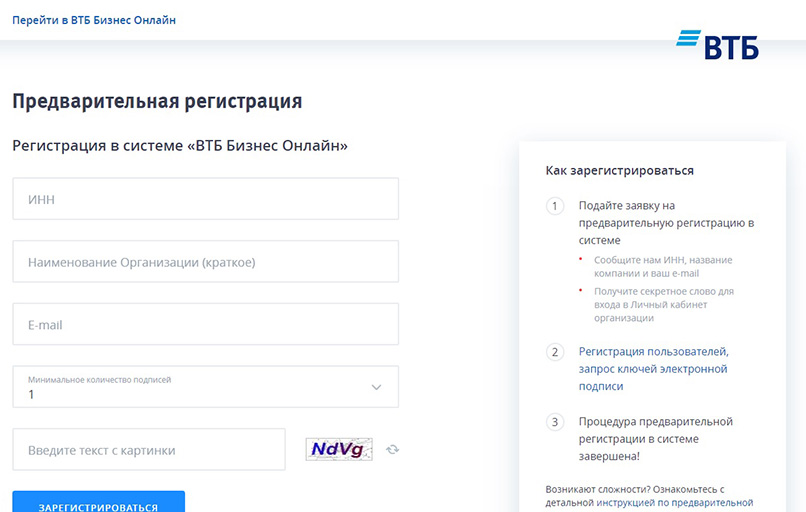Select the Подайте заявку step text

(666, 223)
